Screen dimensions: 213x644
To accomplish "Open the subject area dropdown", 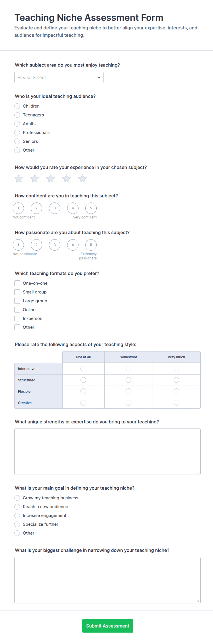I will click(59, 77).
